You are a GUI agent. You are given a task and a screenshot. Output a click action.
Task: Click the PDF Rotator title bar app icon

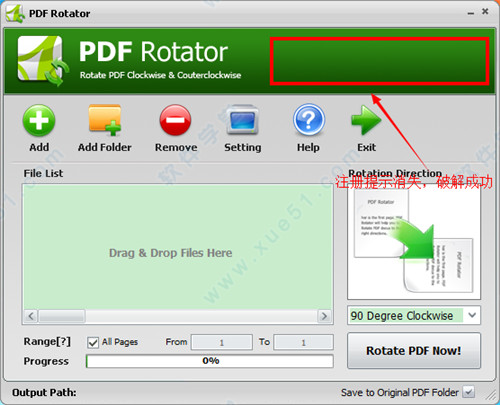(15, 13)
